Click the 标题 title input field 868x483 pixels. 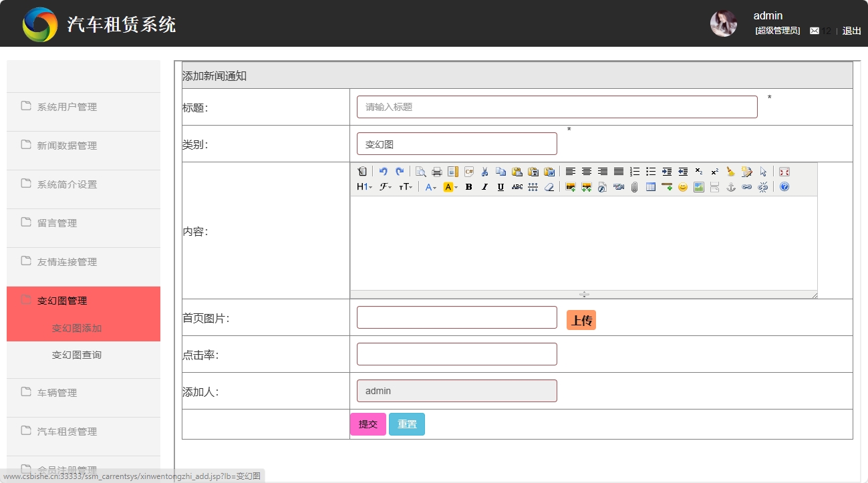click(x=557, y=107)
